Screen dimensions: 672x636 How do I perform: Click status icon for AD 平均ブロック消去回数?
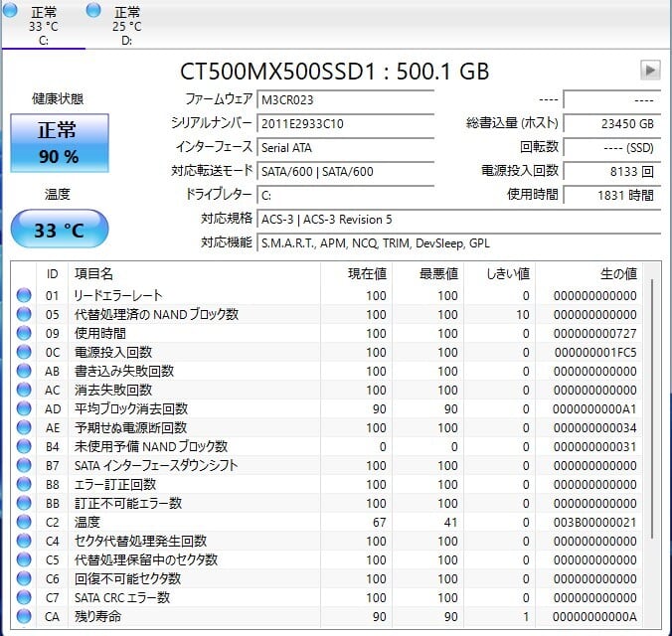pyautogui.click(x=24, y=408)
